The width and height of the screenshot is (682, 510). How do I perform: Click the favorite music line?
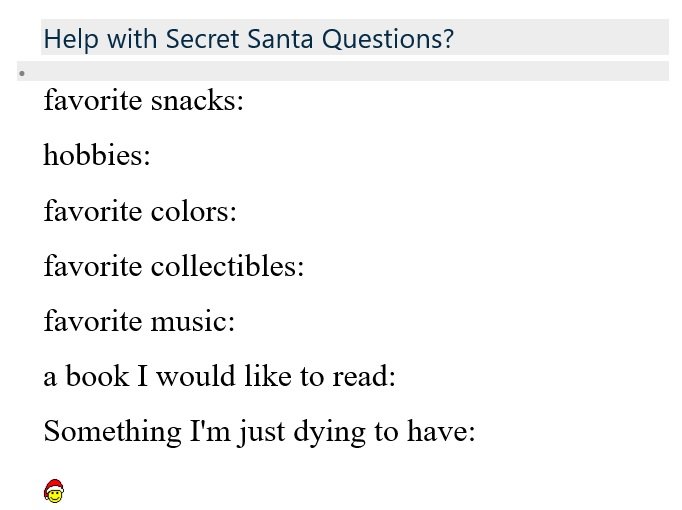(x=139, y=321)
